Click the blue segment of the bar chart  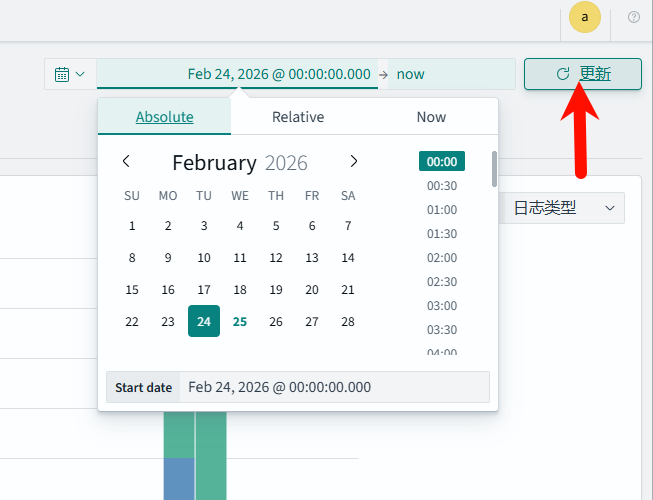click(178, 478)
